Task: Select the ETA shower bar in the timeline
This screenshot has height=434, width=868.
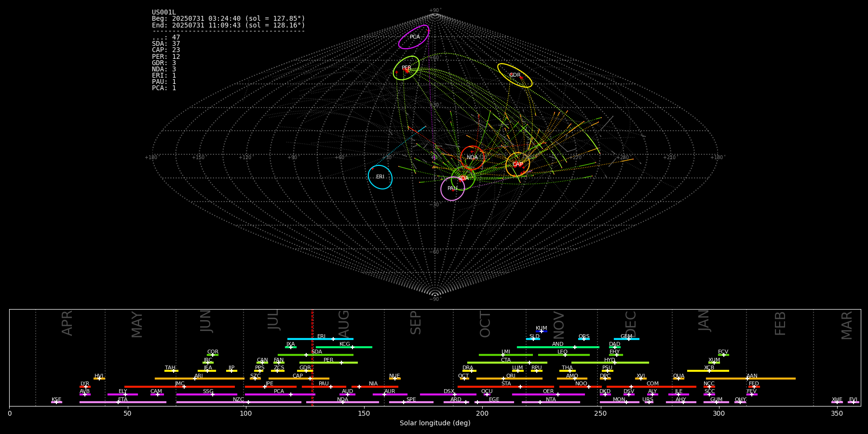Action: [123, 402]
